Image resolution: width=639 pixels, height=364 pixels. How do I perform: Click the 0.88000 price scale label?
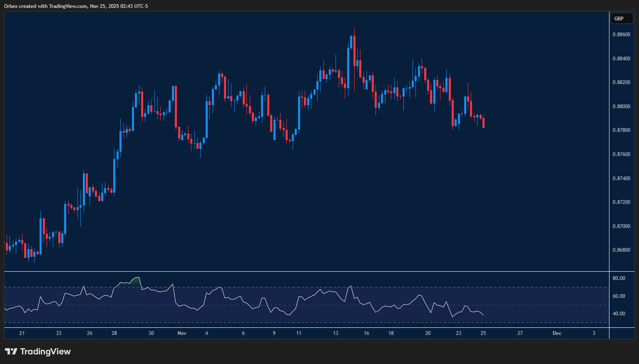click(x=621, y=106)
